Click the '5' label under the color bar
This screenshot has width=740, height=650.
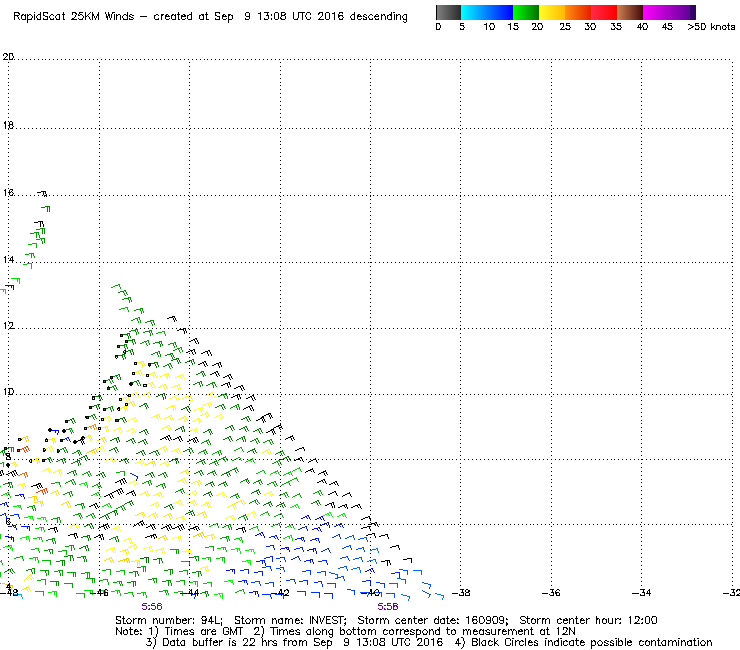tap(462, 27)
